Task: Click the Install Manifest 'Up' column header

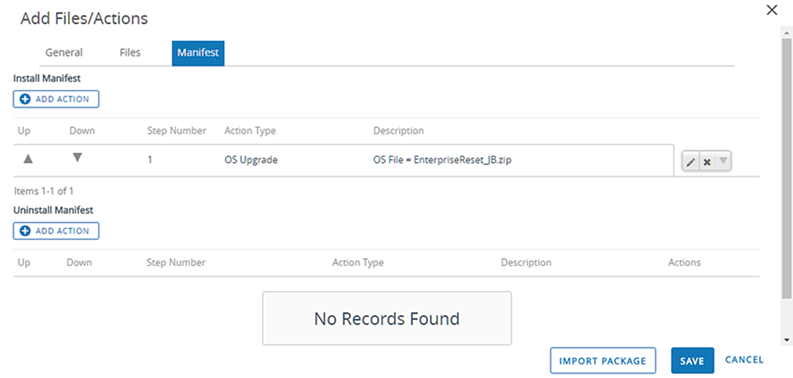Action: pos(24,131)
